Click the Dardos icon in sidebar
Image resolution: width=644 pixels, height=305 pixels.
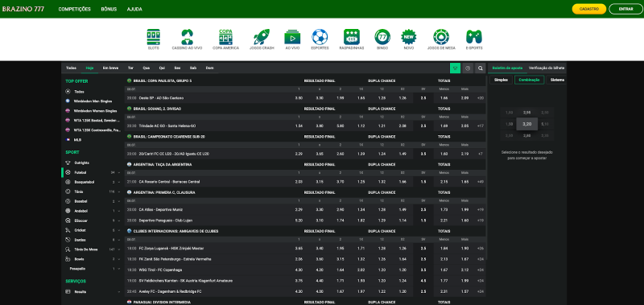(68, 240)
